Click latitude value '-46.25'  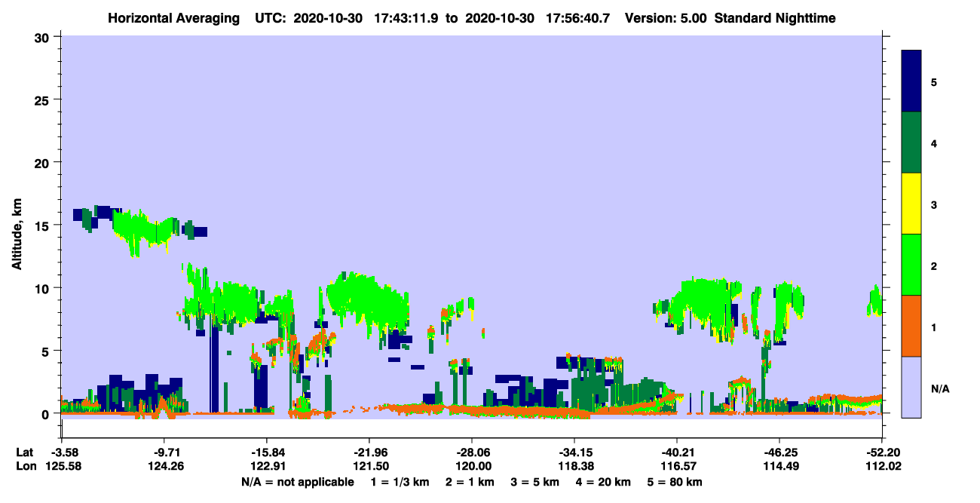(x=779, y=452)
